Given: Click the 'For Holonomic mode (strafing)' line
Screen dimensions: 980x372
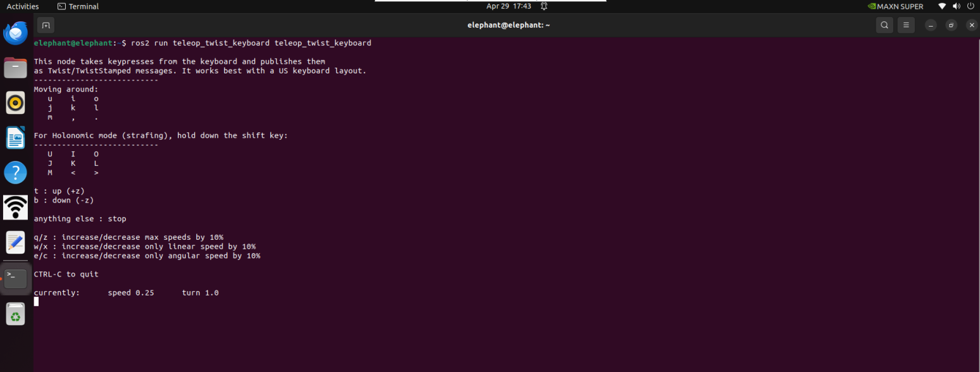Looking at the screenshot, I should [x=161, y=135].
